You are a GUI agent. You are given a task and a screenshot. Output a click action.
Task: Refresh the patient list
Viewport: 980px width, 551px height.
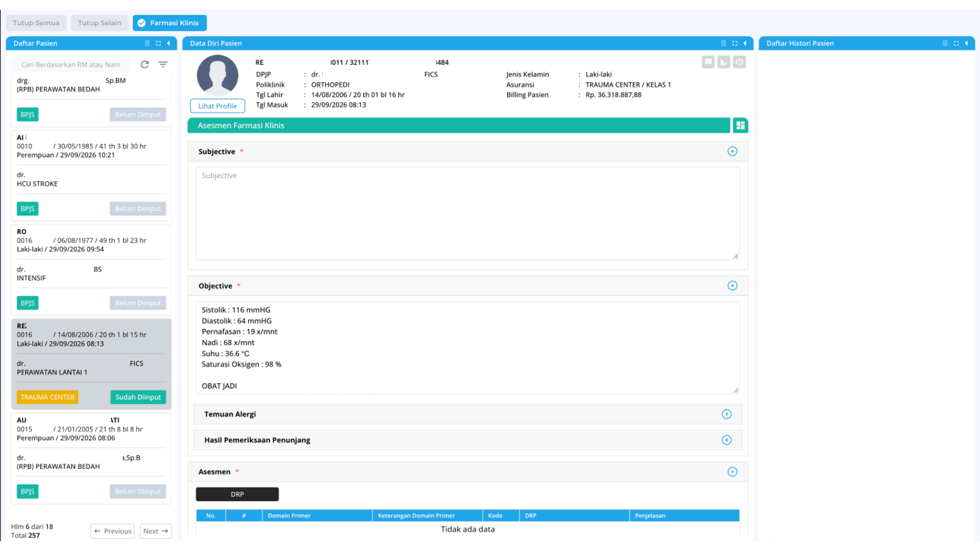[x=145, y=64]
